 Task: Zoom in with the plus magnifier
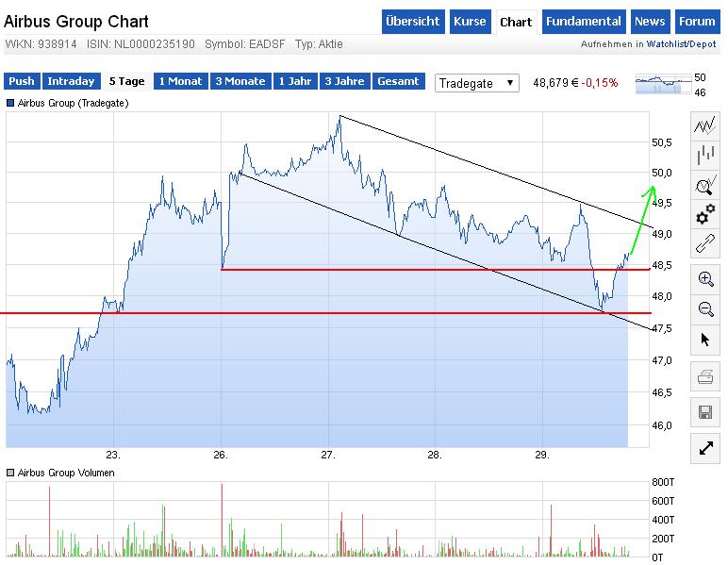point(704,278)
